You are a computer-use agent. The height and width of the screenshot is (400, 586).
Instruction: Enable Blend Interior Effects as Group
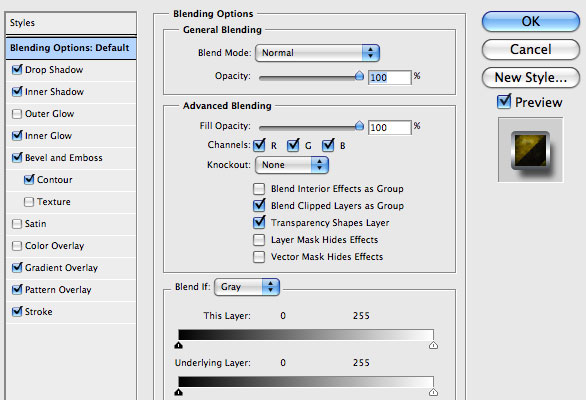(x=259, y=189)
